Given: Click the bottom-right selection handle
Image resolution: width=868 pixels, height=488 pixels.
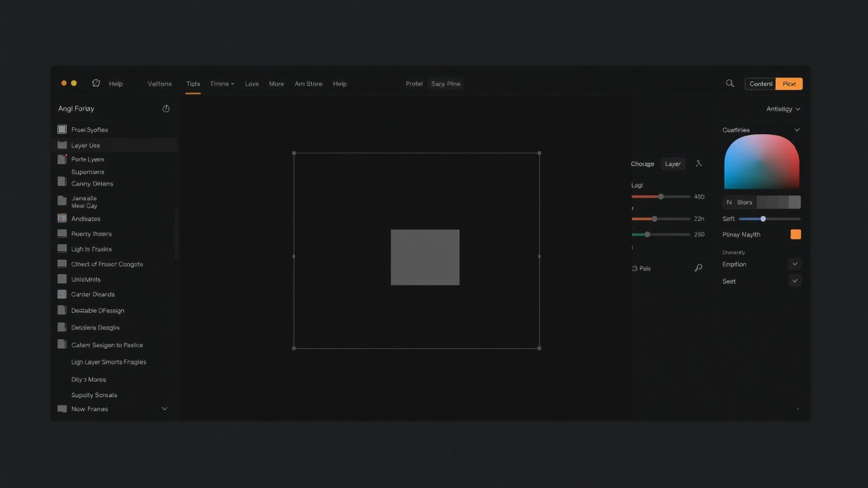Looking at the screenshot, I should [539, 348].
